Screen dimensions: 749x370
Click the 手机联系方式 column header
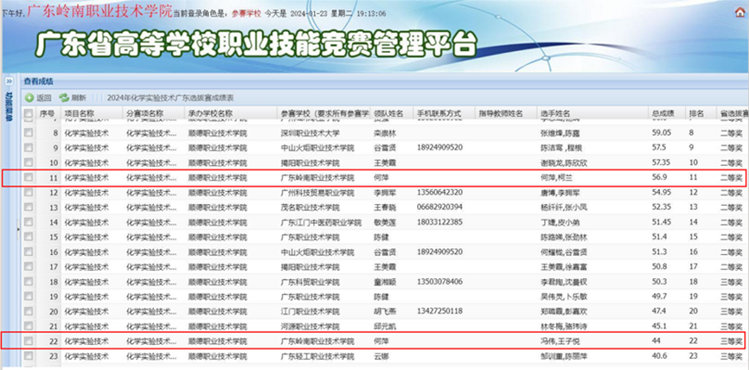[x=444, y=114]
